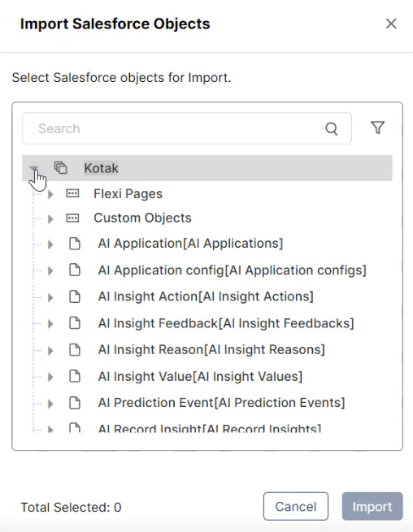This screenshot has width=413, height=532.
Task: Collapse the Kotak root node
Action: (33, 168)
